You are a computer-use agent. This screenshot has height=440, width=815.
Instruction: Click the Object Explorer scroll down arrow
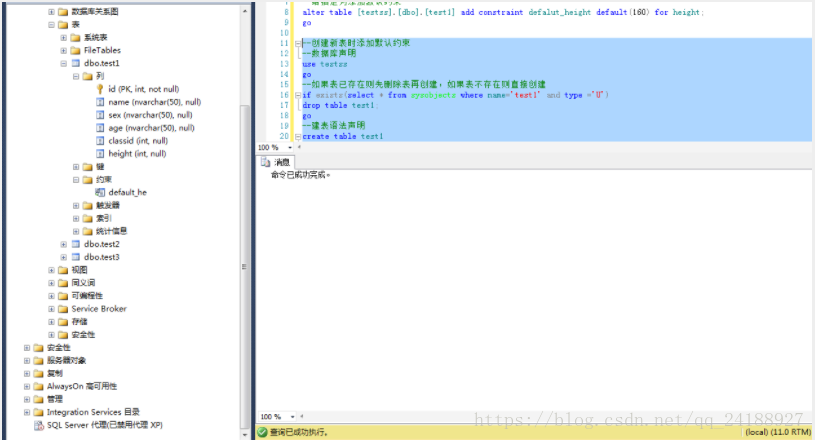[245, 434]
